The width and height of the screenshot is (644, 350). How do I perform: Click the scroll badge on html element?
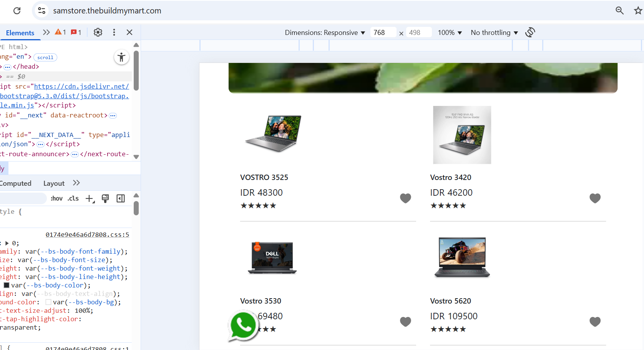coord(45,57)
